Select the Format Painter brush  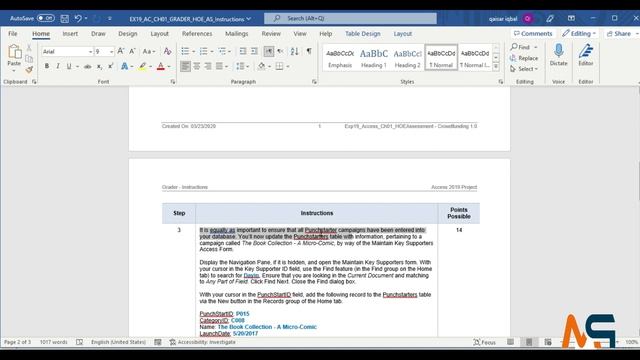[29, 70]
